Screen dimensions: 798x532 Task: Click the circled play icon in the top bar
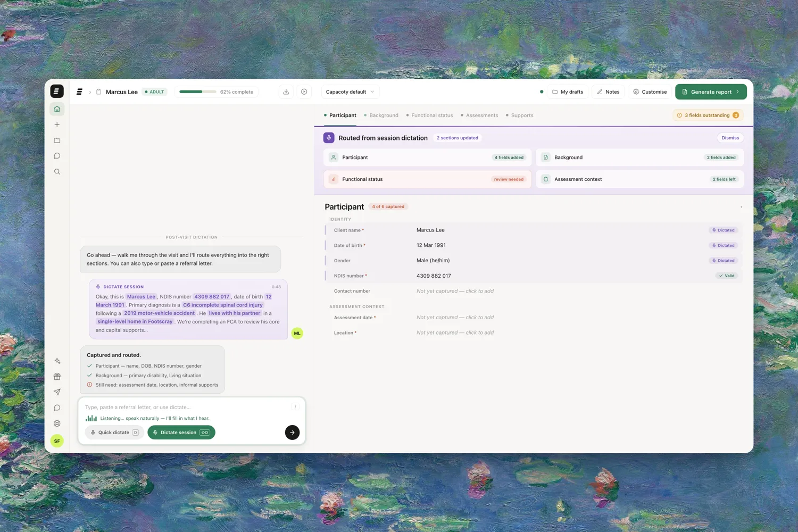pyautogui.click(x=304, y=92)
